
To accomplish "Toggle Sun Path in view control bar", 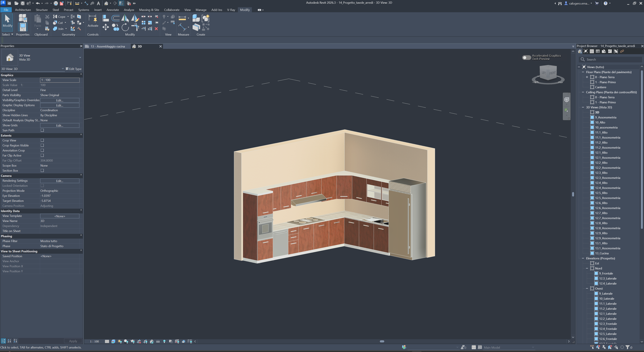I will coord(120,341).
